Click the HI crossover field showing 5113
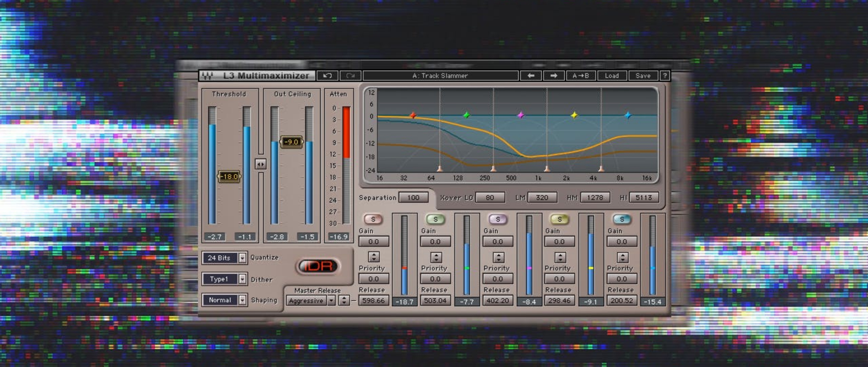Screen dimensions: 868x367 (x=644, y=198)
